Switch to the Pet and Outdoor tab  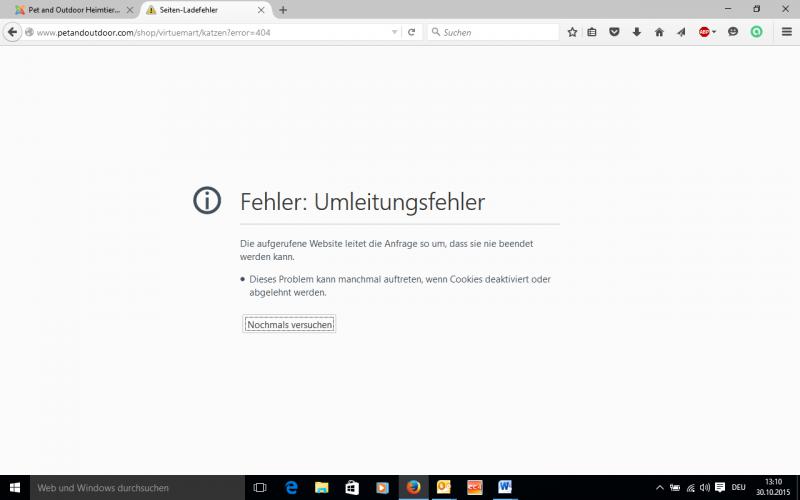(x=70, y=10)
